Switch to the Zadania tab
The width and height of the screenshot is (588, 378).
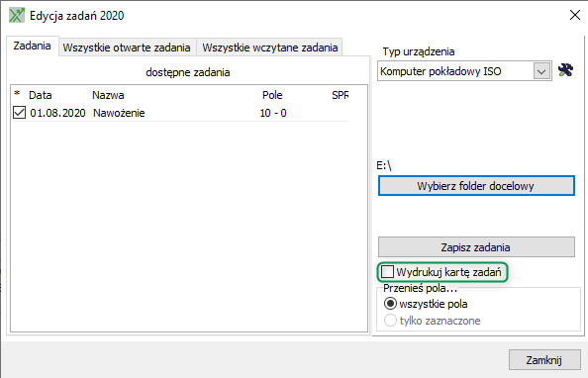click(x=33, y=47)
